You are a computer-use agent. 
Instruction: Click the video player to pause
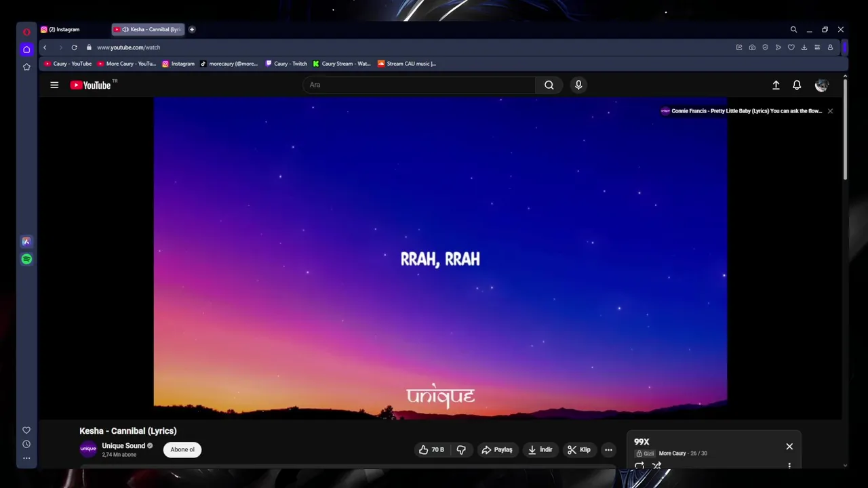pos(440,258)
